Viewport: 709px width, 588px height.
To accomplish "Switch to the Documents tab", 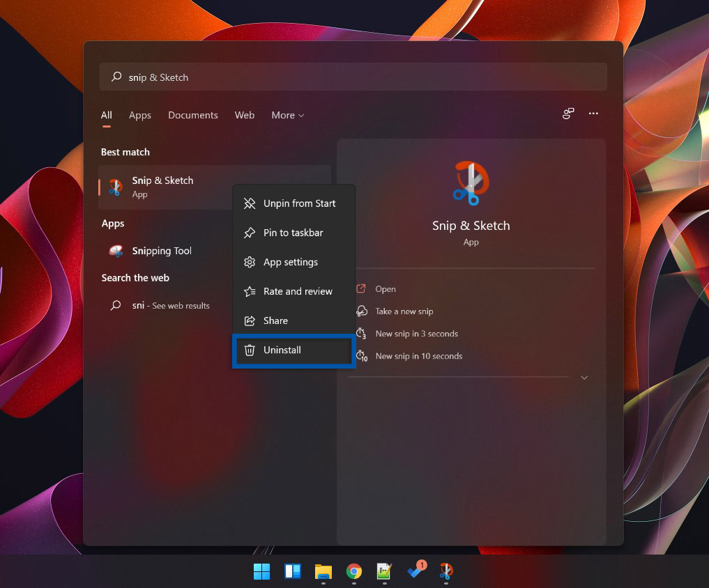I will pos(193,115).
